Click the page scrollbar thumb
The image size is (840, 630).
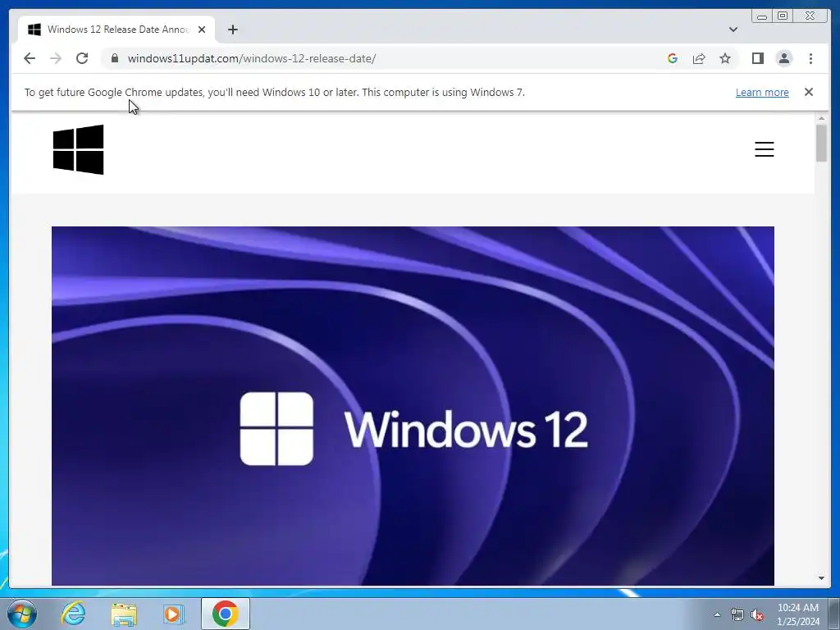pyautogui.click(x=821, y=143)
